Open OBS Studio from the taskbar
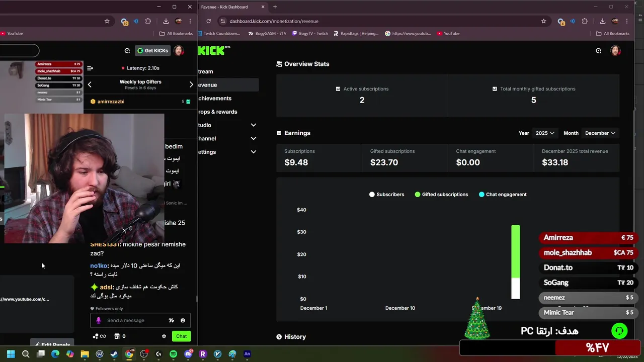 (144, 354)
